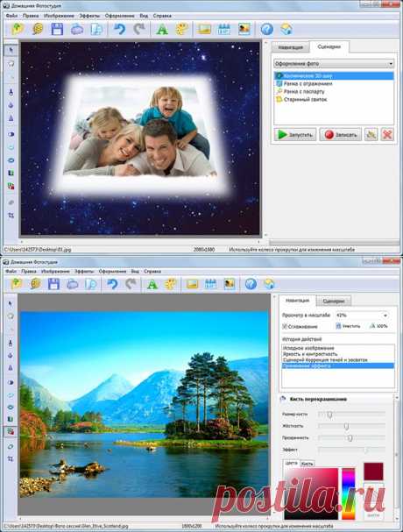Open Файл menu in upper window
The height and width of the screenshot is (532, 403).
11,16
